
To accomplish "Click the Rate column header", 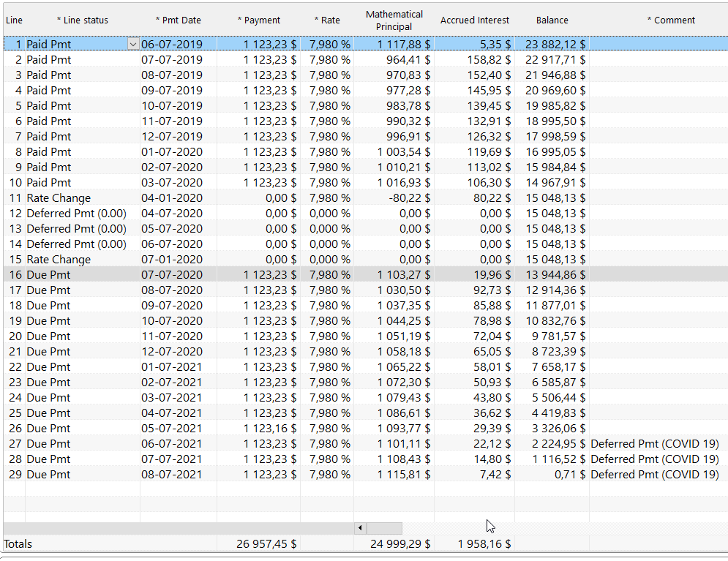I will [327, 20].
